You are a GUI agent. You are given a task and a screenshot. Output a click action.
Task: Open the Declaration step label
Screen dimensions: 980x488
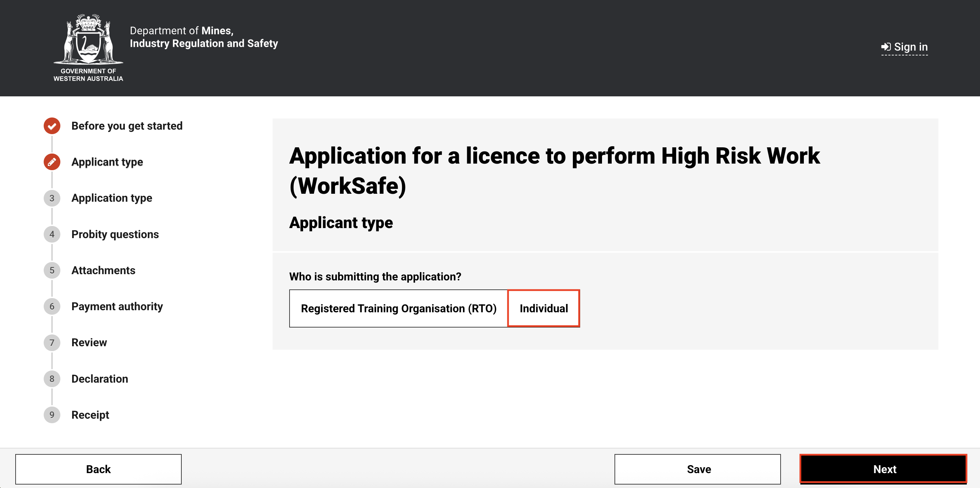(x=100, y=379)
